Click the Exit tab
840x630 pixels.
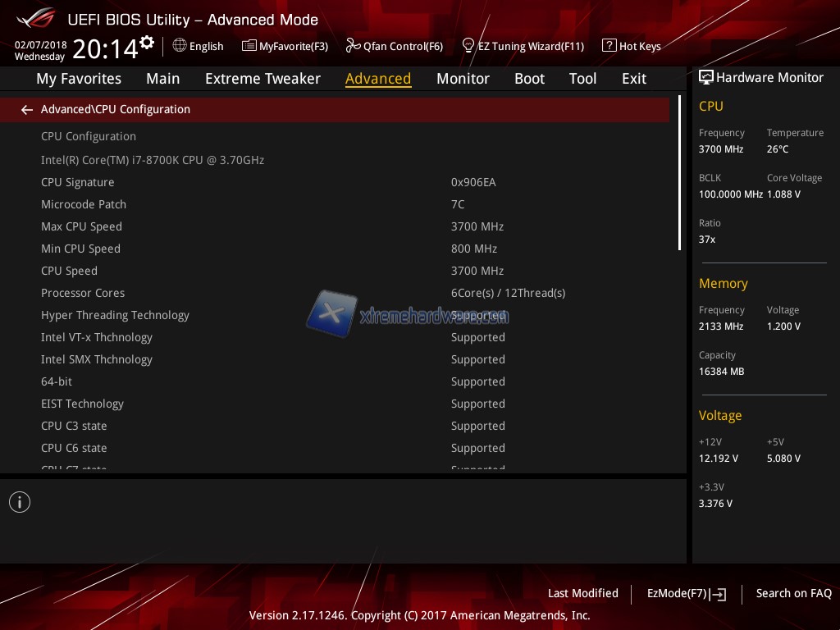[634, 79]
